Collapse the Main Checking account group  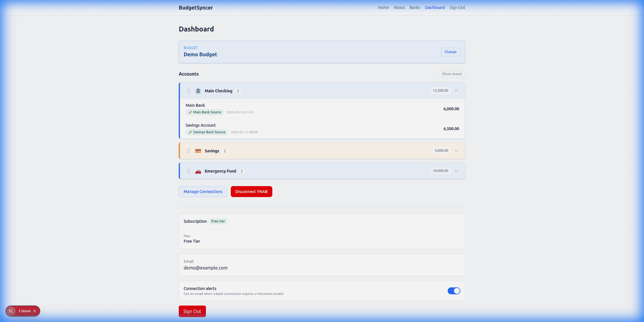tap(456, 90)
